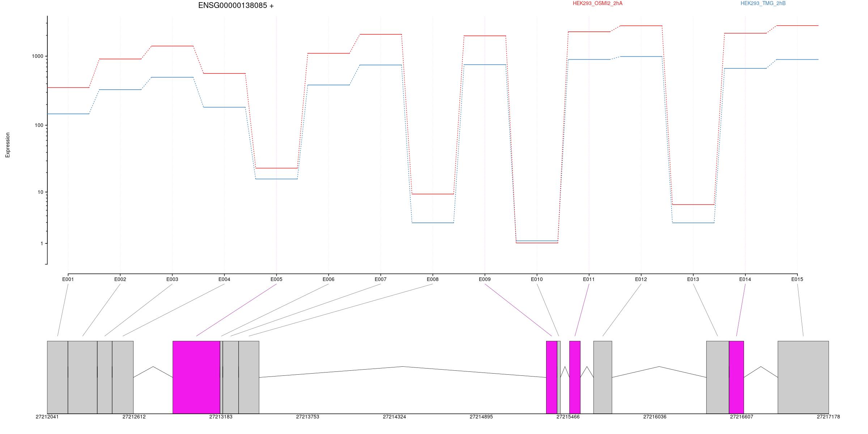This screenshot has height=434, width=868.
Task: Click the E010 exon label
Action: [537, 279]
